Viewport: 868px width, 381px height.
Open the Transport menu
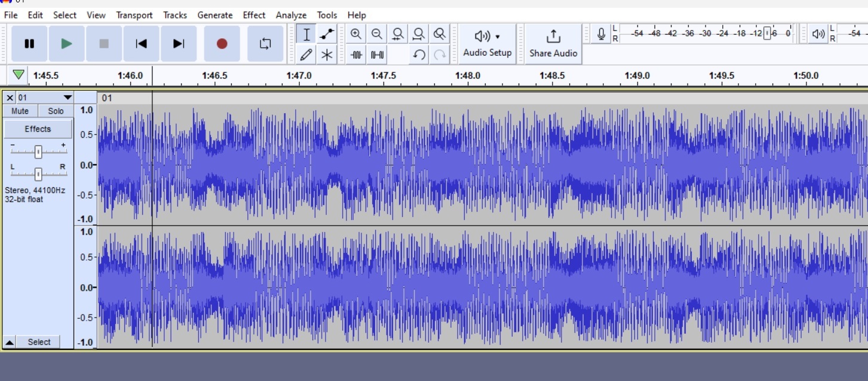point(134,15)
